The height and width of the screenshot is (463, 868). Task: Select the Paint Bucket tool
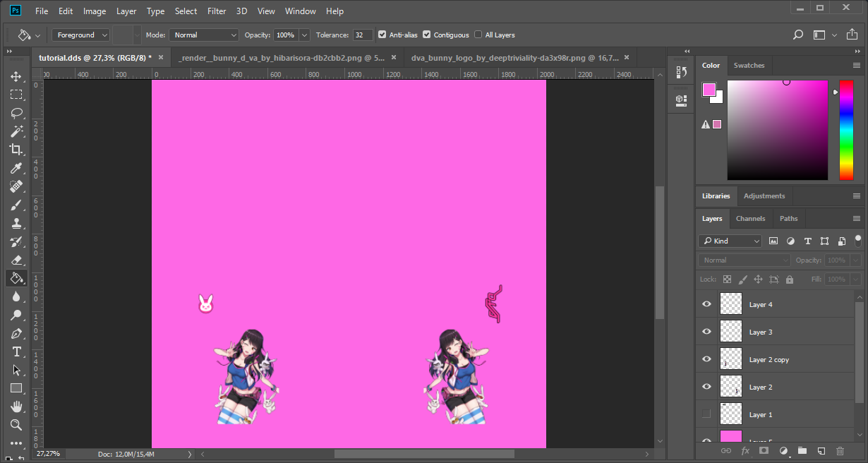[x=16, y=278]
